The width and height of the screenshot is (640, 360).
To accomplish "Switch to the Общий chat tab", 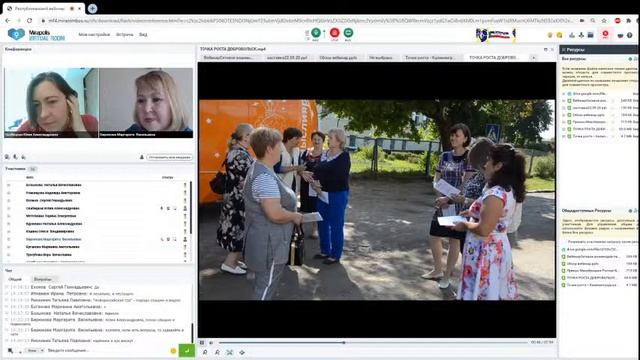I will (x=15, y=279).
